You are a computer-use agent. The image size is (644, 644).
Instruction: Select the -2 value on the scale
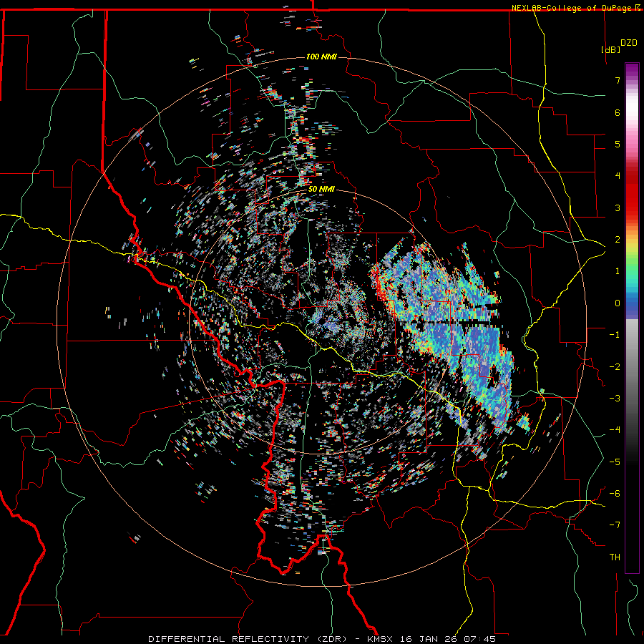(615, 367)
